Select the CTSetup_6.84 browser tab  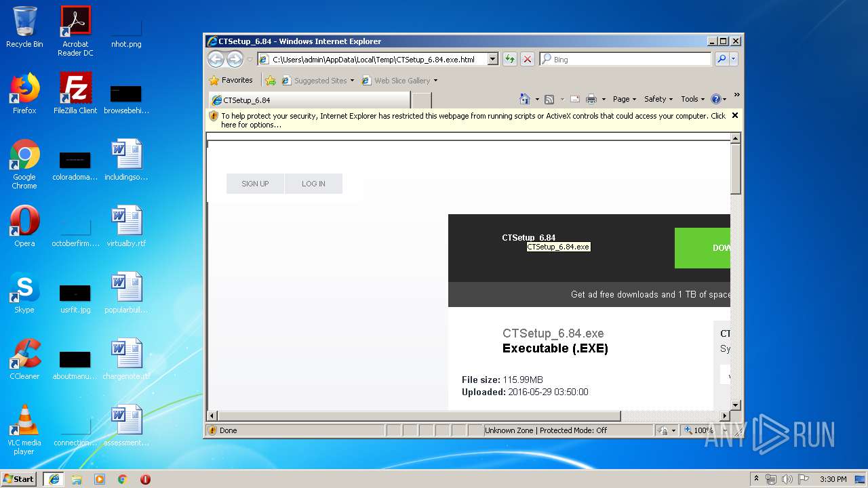309,100
